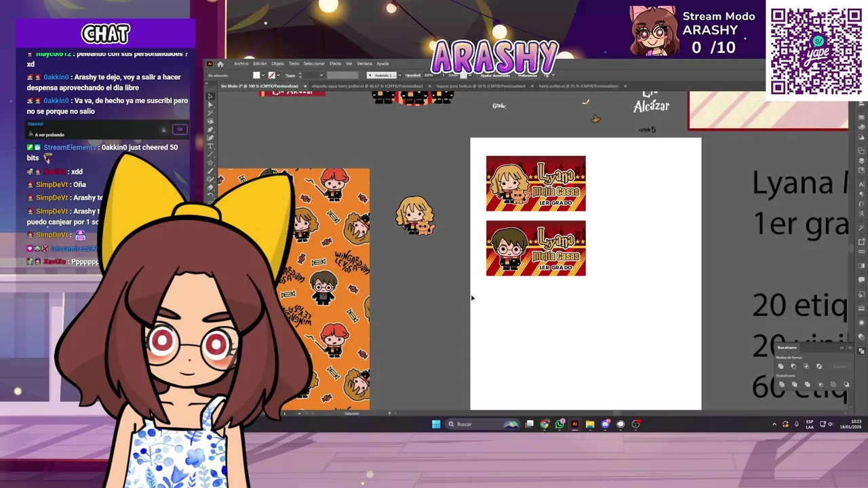This screenshot has width=868, height=488.
Task: Click Pathfinder Divide icon
Action: 782,384
